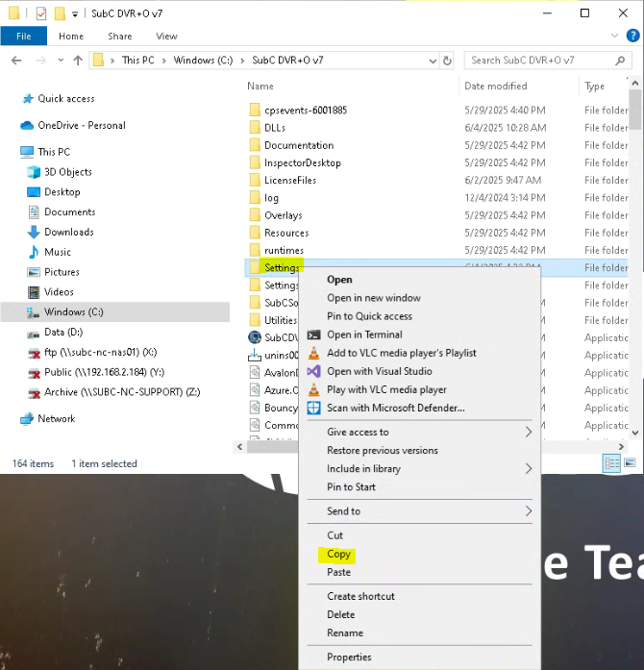Image resolution: width=644 pixels, height=670 pixels.
Task: Select Properties in the context menu
Action: (x=349, y=658)
